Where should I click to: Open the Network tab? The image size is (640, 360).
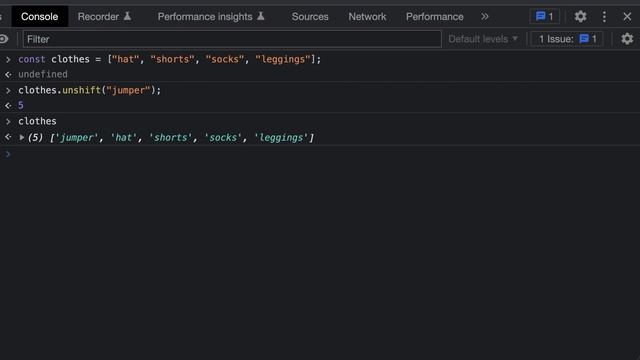(367, 16)
